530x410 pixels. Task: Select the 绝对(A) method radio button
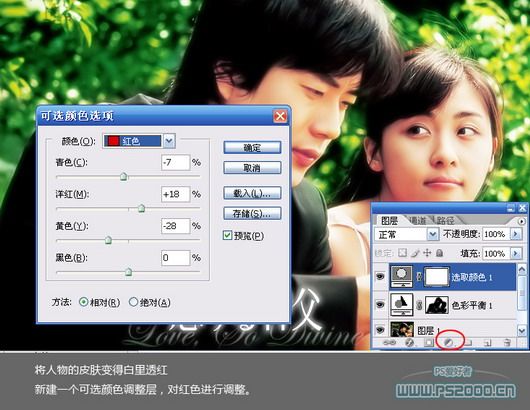pos(134,302)
